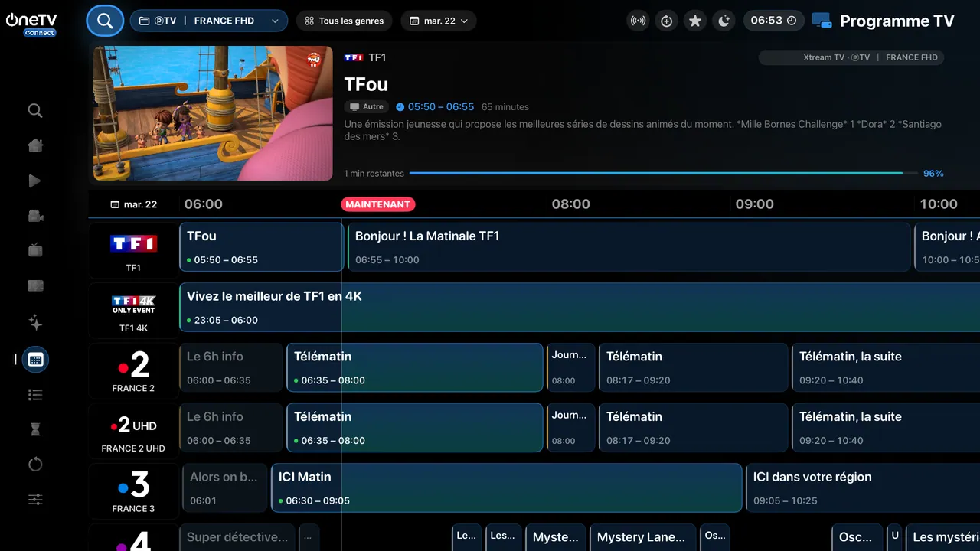The width and height of the screenshot is (980, 551).
Task: Click the mar. 22 date in timeline header
Action: (x=134, y=204)
